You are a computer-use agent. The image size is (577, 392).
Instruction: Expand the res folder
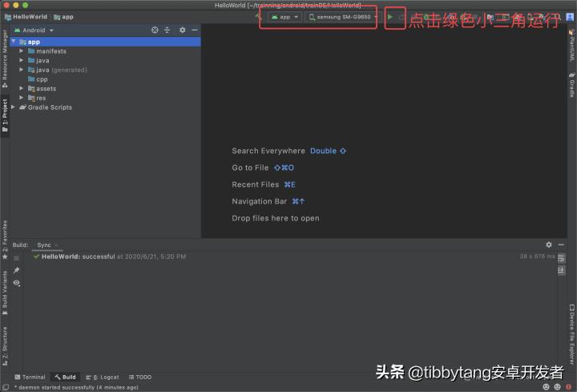22,98
